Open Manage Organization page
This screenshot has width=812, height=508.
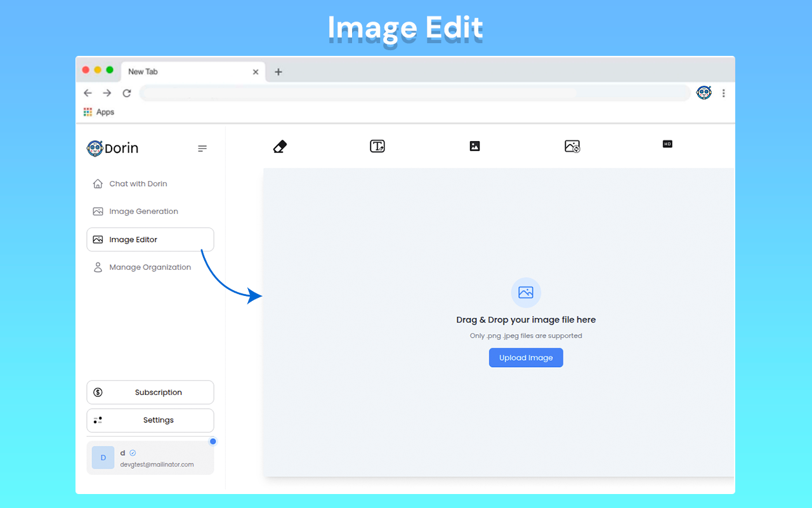tap(150, 267)
